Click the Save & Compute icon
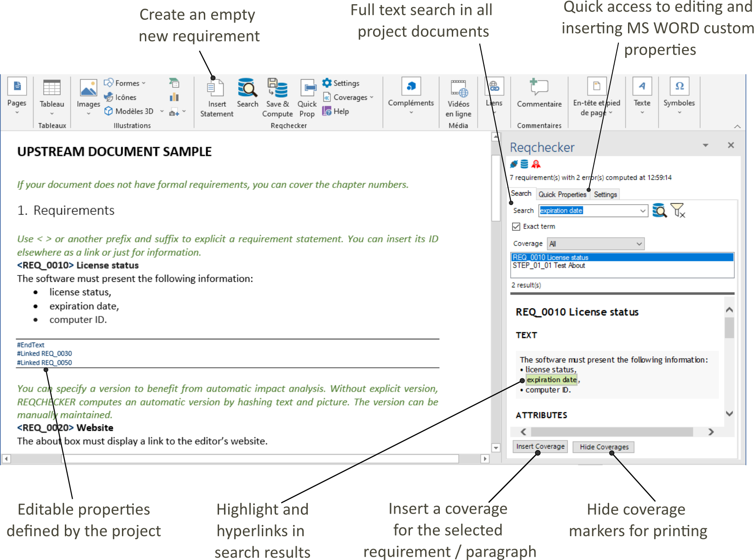This screenshot has width=755, height=560. 277,88
